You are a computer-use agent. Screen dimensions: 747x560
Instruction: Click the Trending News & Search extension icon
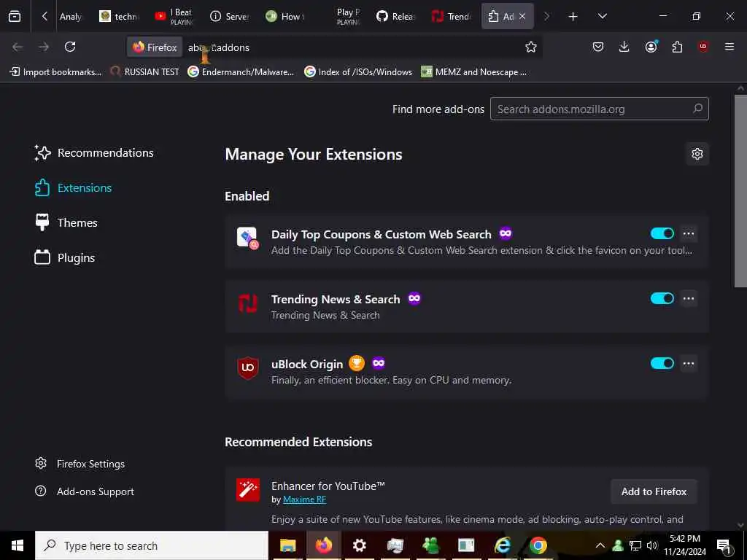(x=248, y=303)
